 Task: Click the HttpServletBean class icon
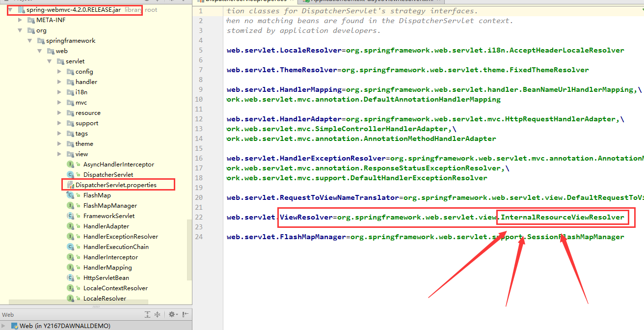coord(71,277)
